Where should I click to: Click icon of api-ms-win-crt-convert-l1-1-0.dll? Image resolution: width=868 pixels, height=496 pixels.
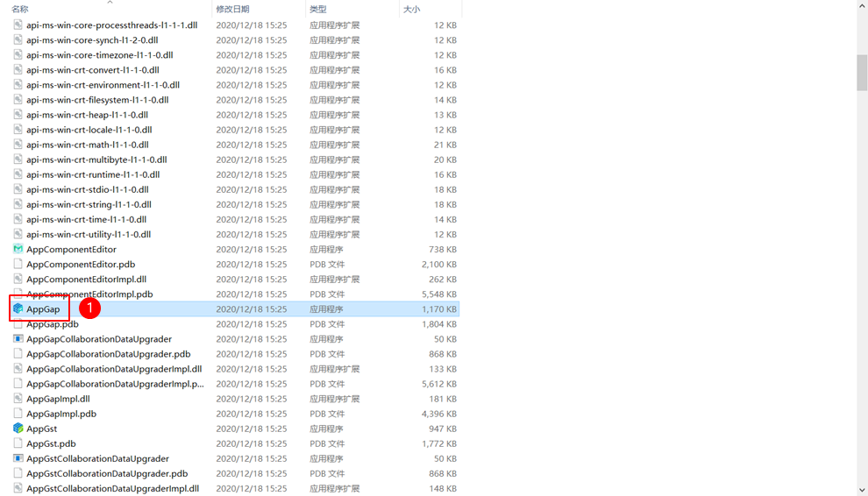[18, 70]
